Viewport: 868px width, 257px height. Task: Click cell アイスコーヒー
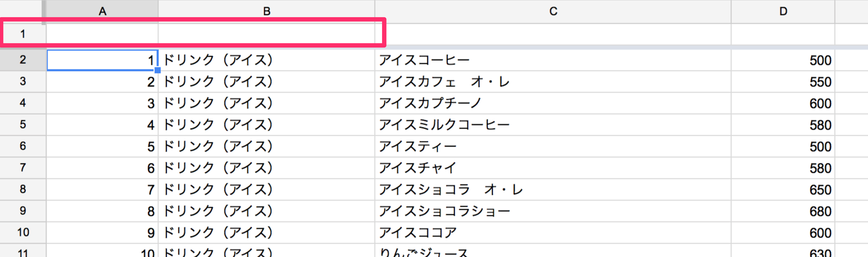(553, 60)
